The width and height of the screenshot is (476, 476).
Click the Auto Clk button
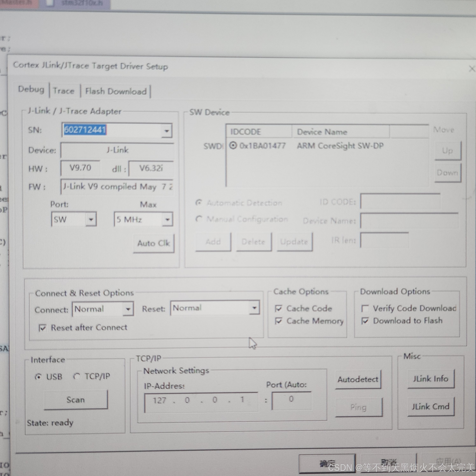coord(154,243)
